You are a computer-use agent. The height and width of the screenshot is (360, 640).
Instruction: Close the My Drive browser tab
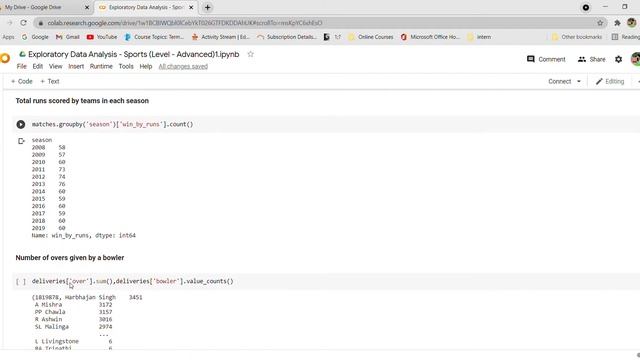coord(87,7)
